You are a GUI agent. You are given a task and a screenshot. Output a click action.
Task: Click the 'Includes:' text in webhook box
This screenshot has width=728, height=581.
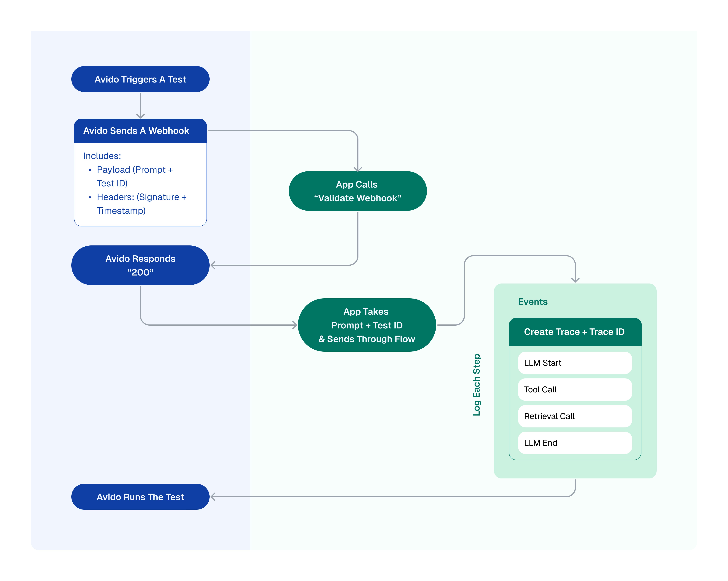102,156
